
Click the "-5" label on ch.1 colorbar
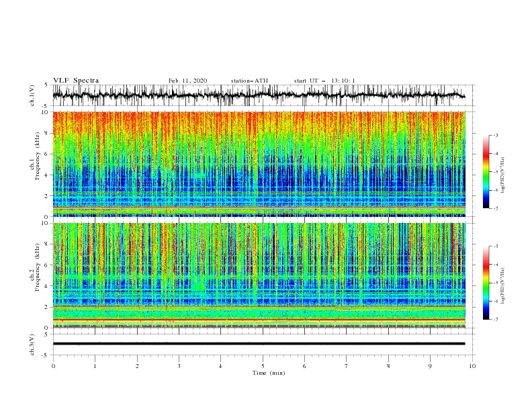[x=496, y=172]
